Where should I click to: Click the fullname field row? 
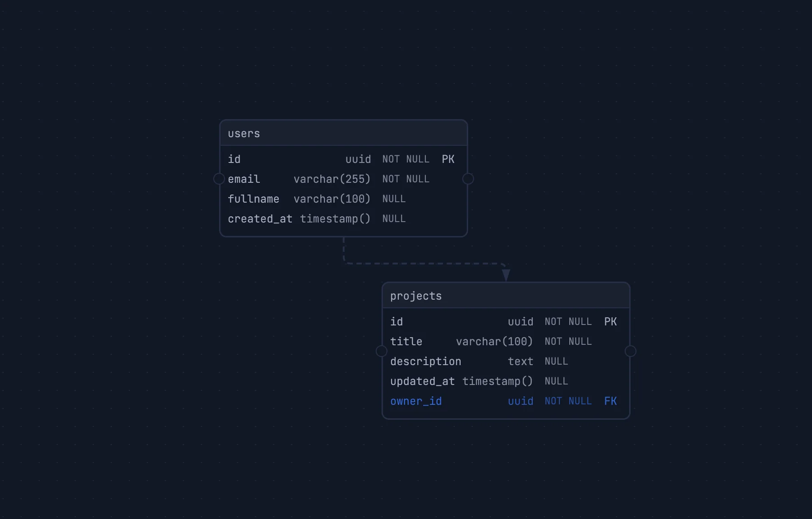tap(254, 199)
